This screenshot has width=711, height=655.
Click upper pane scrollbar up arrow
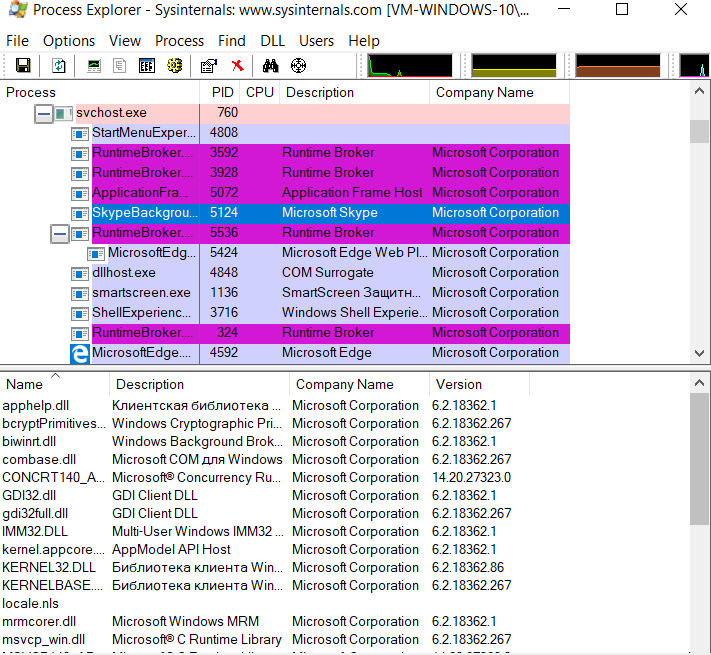(700, 91)
